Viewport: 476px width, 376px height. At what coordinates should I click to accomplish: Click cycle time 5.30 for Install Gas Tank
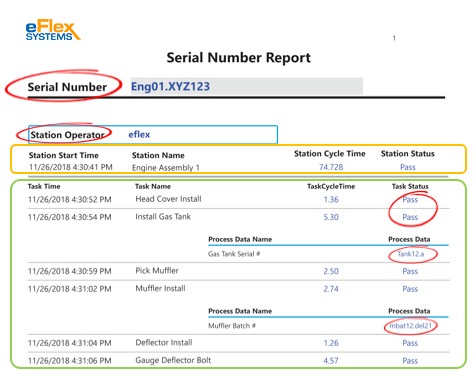point(331,217)
